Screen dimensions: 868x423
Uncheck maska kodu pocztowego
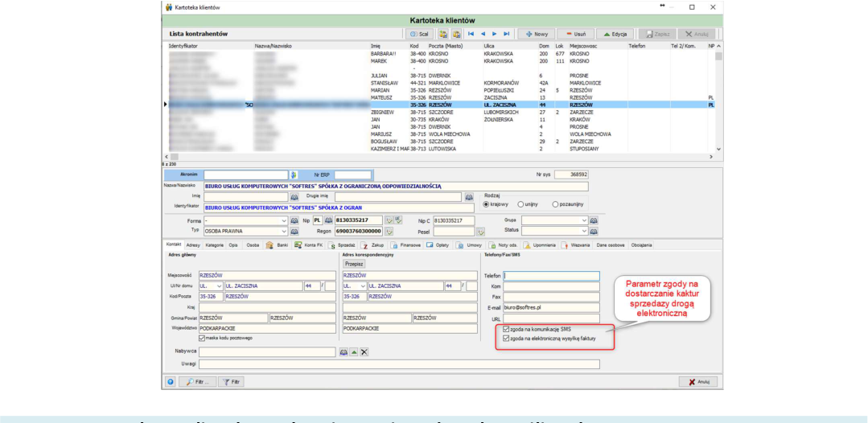point(201,338)
